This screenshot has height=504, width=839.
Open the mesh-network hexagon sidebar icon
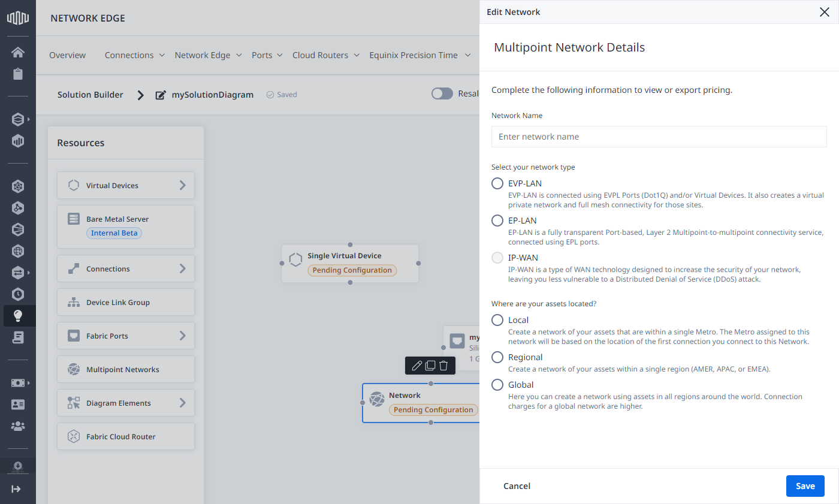(18, 186)
